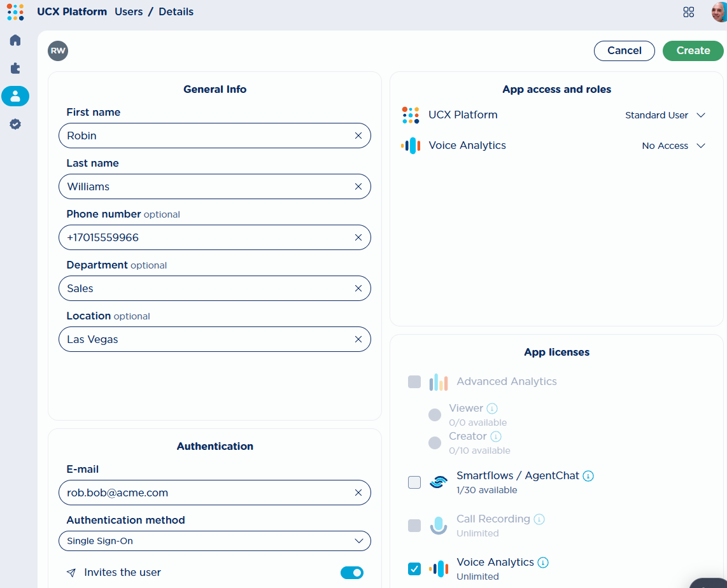Click into the E-mail input field
727x588 pixels.
click(215, 493)
